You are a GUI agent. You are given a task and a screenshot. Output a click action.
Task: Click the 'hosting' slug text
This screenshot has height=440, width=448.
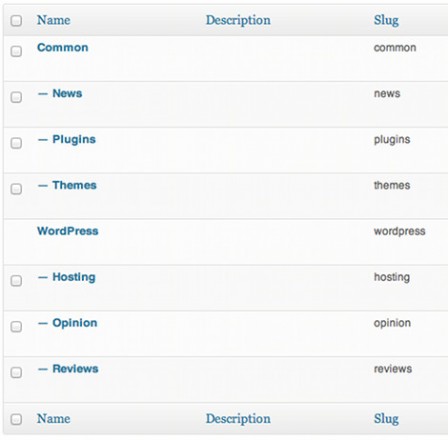tap(392, 278)
